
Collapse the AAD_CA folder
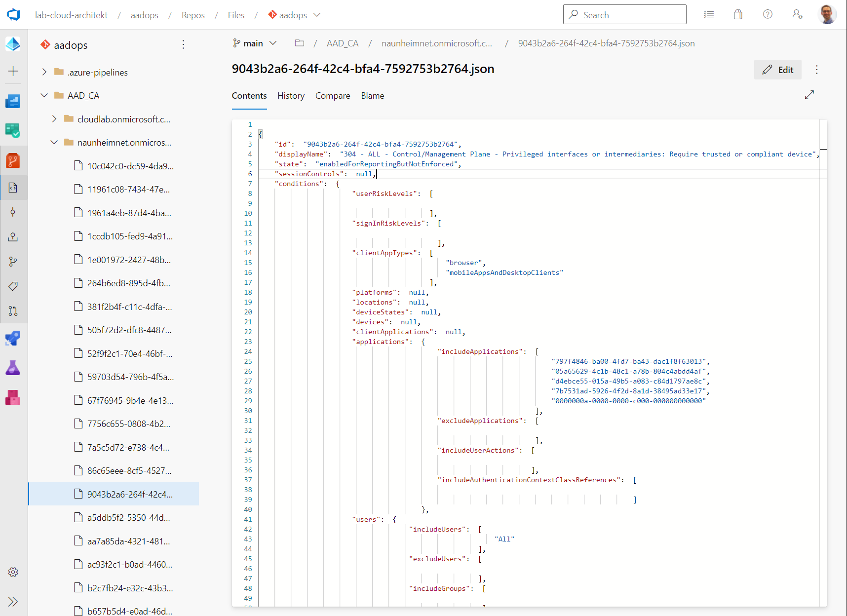point(44,95)
